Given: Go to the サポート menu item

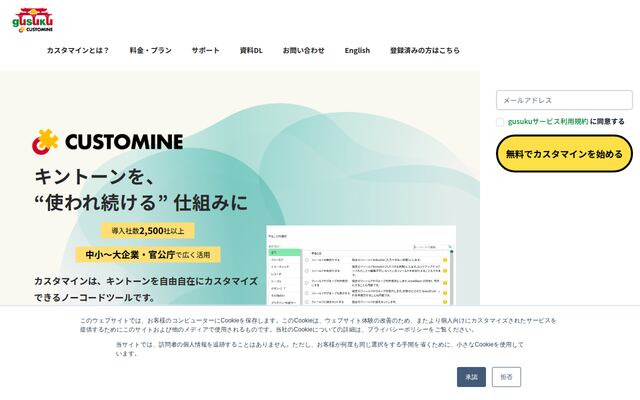Looking at the screenshot, I should [205, 51].
